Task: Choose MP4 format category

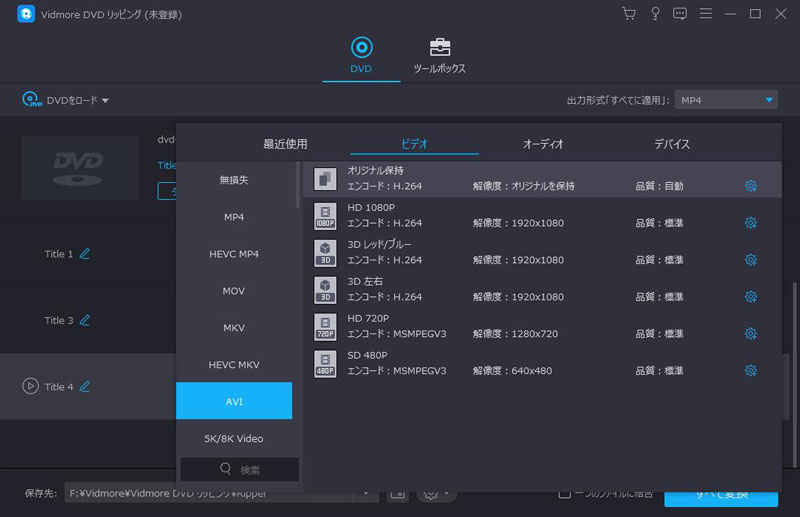Action: coord(234,217)
